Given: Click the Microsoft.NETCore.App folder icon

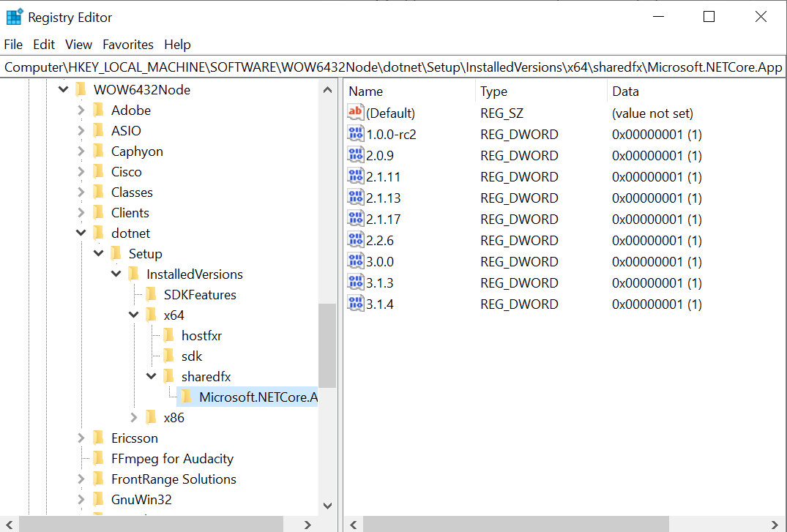Looking at the screenshot, I should 186,397.
